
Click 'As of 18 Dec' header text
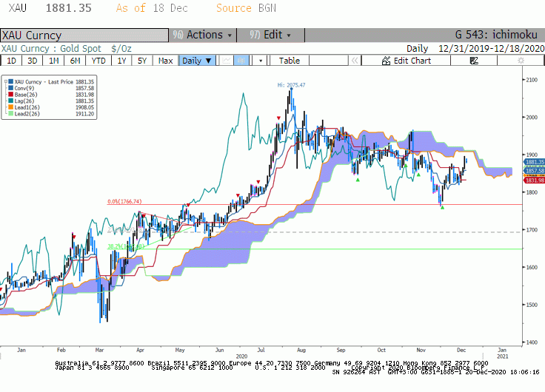click(152, 8)
